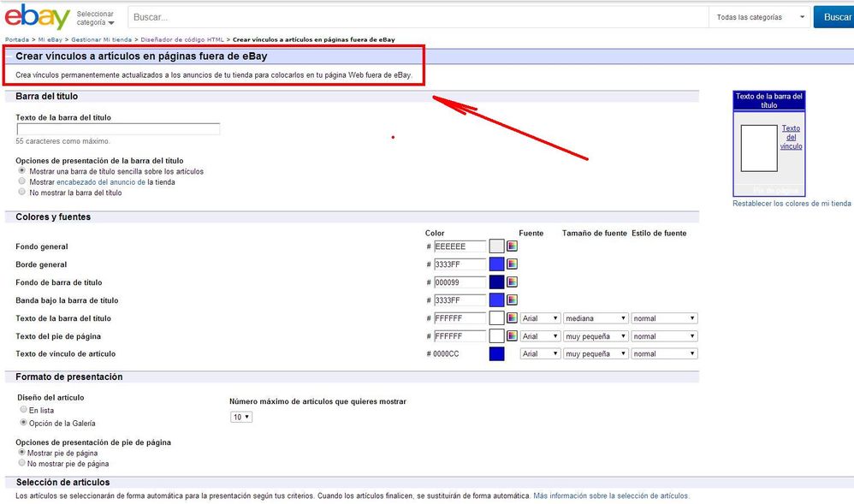Click Texto del vínculo preview link
The height and width of the screenshot is (504, 854).
(x=791, y=137)
